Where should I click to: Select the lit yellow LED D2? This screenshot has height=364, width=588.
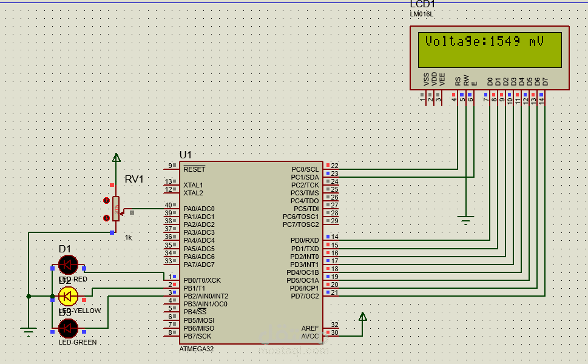coord(68,297)
